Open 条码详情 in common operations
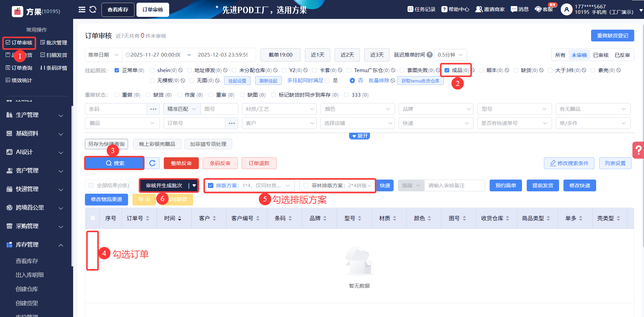 click(x=54, y=68)
